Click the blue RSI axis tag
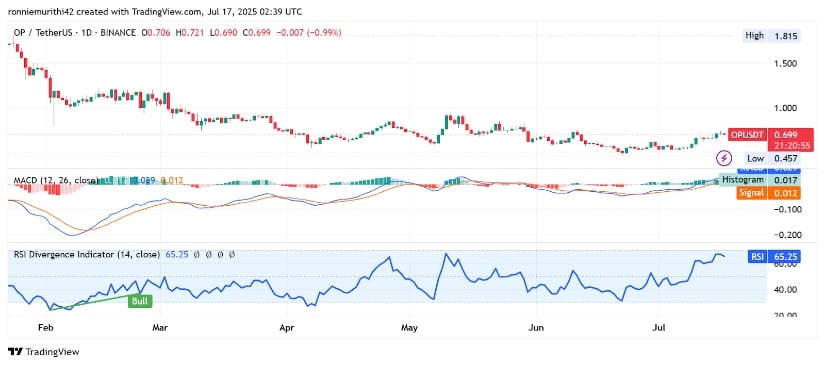This screenshot has width=825, height=365. [x=757, y=257]
